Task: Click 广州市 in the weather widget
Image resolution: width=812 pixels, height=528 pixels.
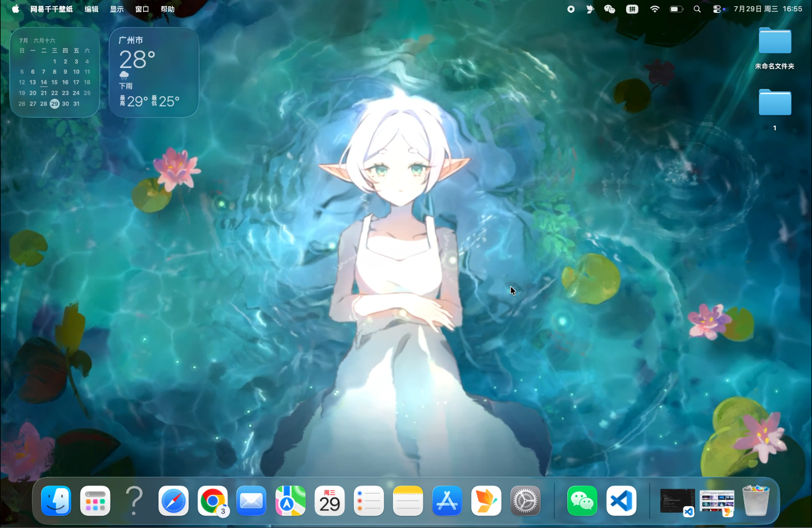Action: 131,40
